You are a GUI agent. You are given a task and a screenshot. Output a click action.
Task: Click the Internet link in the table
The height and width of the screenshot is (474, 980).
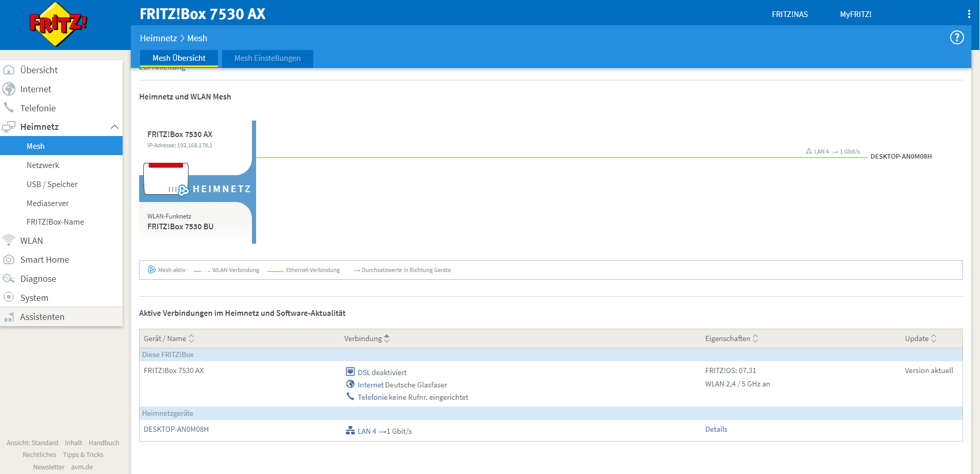pos(371,385)
